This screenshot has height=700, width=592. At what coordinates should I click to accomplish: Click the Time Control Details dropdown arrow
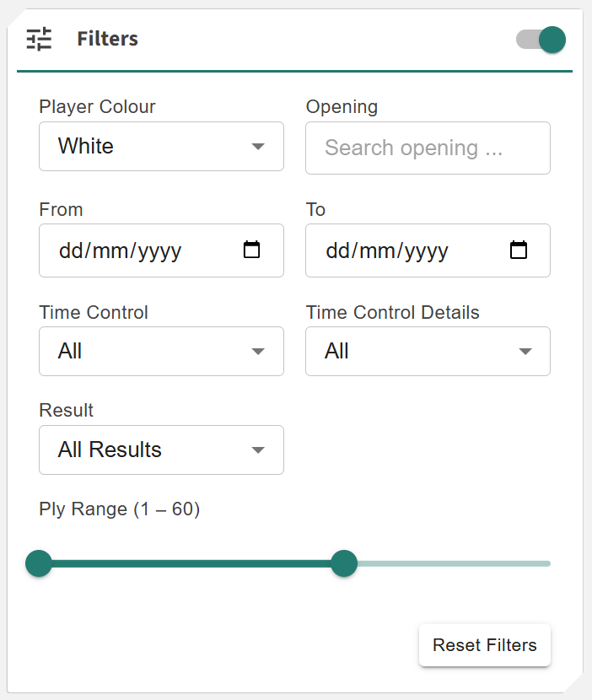click(x=525, y=351)
